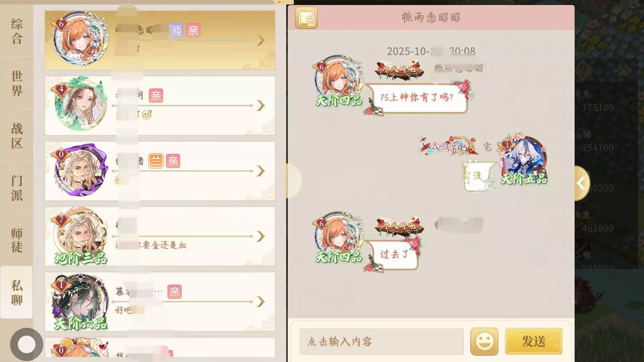The image size is (644, 362).
Task: Tap the 师 badge on first contact
Action: click(177, 30)
